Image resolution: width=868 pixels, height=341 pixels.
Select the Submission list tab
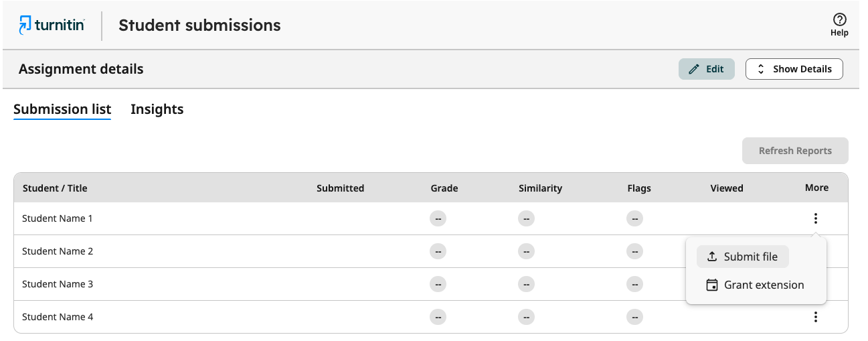(x=62, y=109)
